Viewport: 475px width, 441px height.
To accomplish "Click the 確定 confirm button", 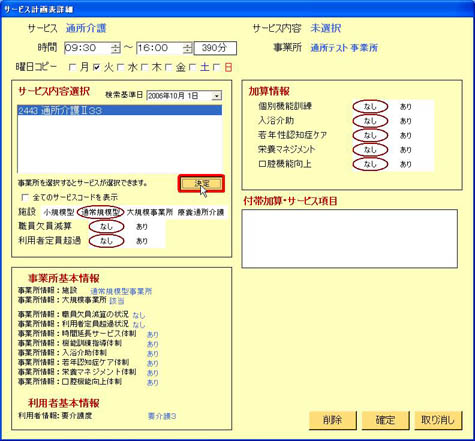I will pos(385,420).
